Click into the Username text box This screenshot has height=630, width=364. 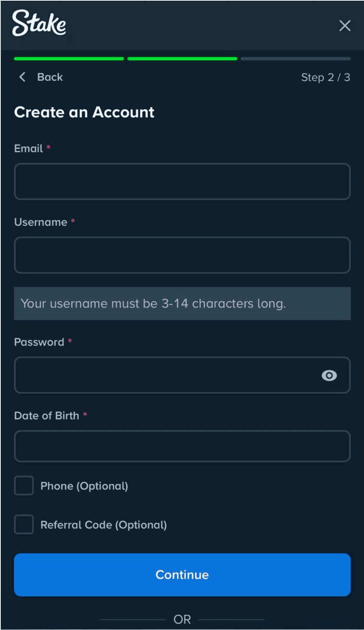click(182, 255)
